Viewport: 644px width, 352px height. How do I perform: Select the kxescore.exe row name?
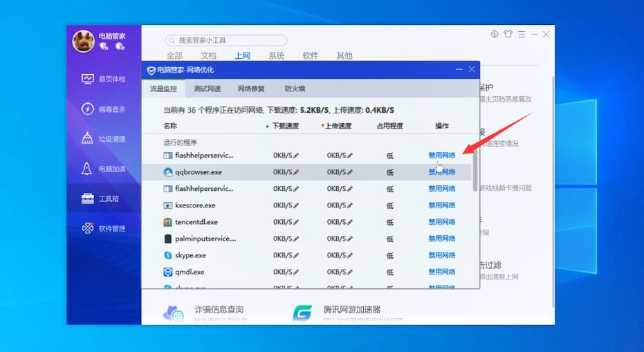195,205
